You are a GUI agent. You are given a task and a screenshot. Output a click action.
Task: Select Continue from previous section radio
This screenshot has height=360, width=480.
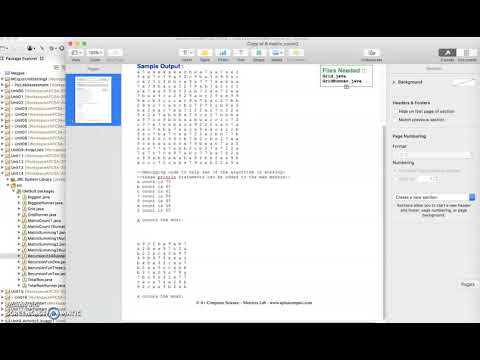pyautogui.click(x=396, y=171)
